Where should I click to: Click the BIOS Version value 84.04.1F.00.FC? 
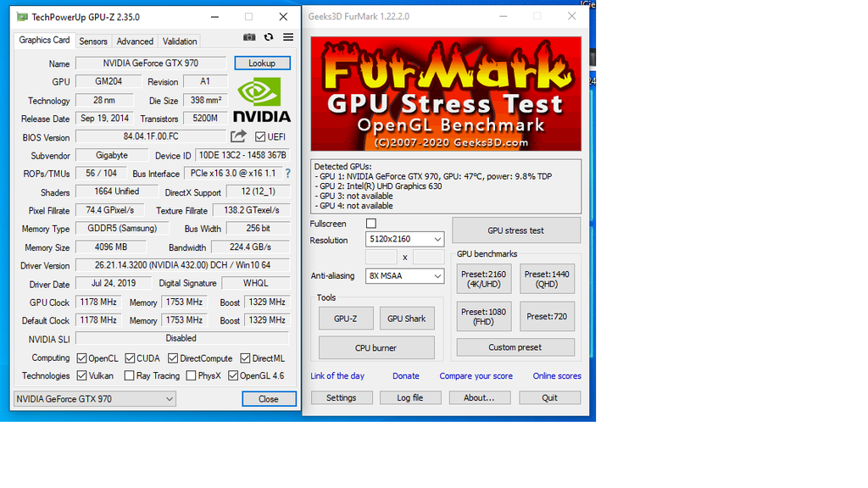(151, 136)
